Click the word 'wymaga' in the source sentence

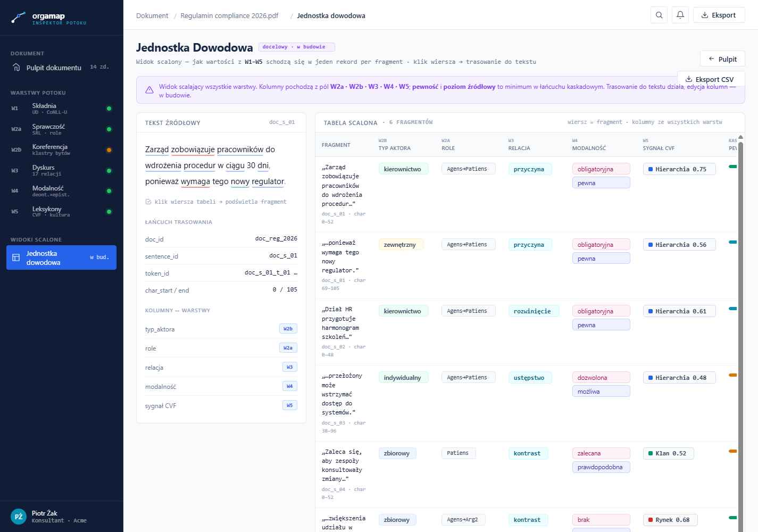tap(195, 181)
